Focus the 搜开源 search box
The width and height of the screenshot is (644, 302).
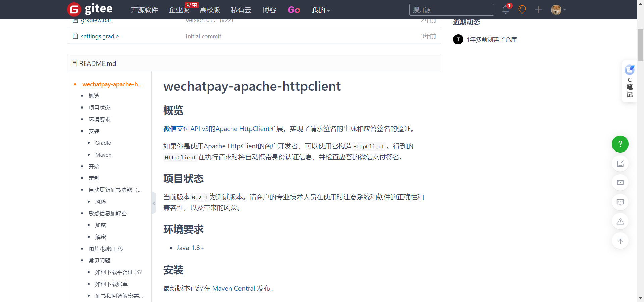coord(451,10)
